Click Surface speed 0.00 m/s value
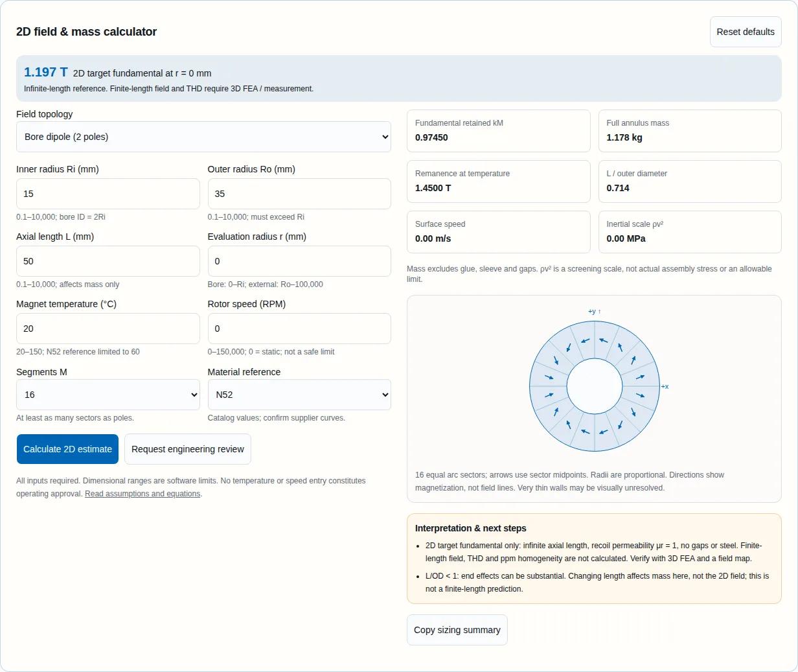The height and width of the screenshot is (672, 798). coord(433,238)
